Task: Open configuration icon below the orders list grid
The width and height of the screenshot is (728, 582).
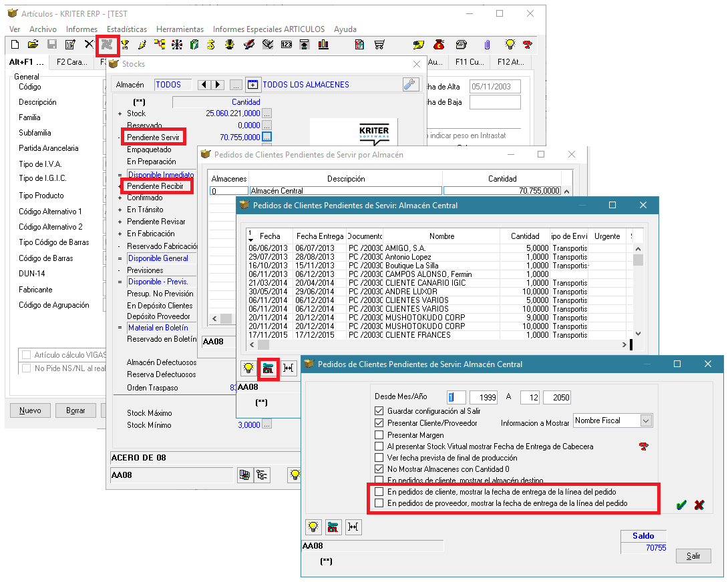Action: pos(268,368)
